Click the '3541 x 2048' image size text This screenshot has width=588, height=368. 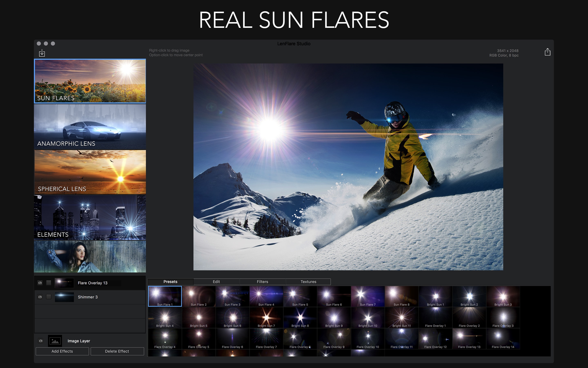(508, 51)
